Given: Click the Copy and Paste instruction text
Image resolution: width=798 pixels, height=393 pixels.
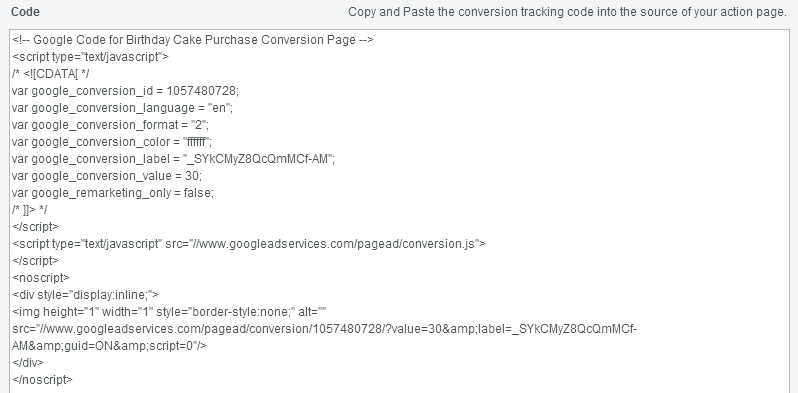Looking at the screenshot, I should click(x=567, y=12).
